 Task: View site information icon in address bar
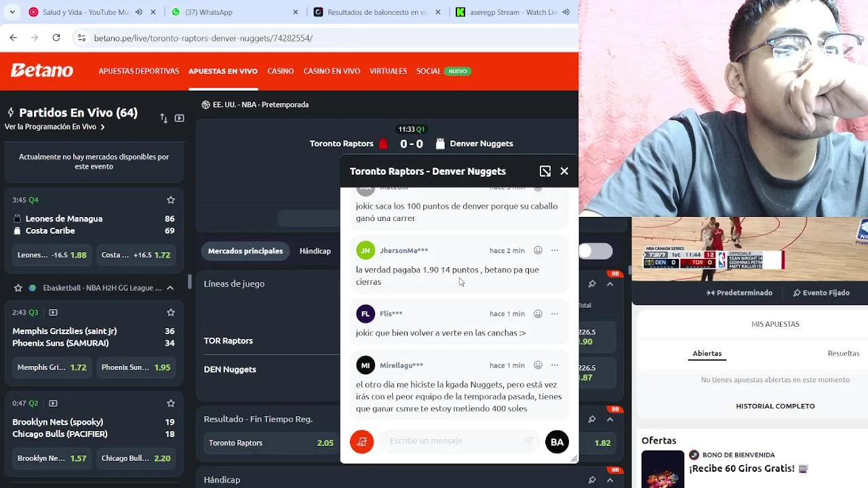click(x=81, y=38)
